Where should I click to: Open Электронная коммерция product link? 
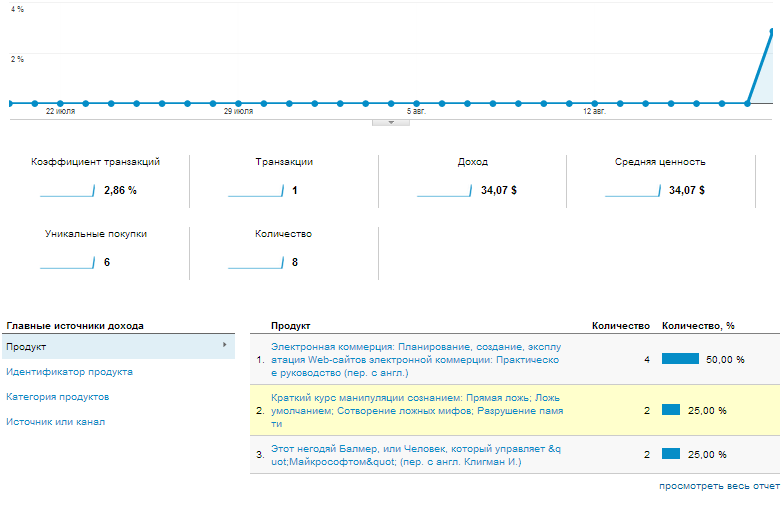click(x=415, y=358)
